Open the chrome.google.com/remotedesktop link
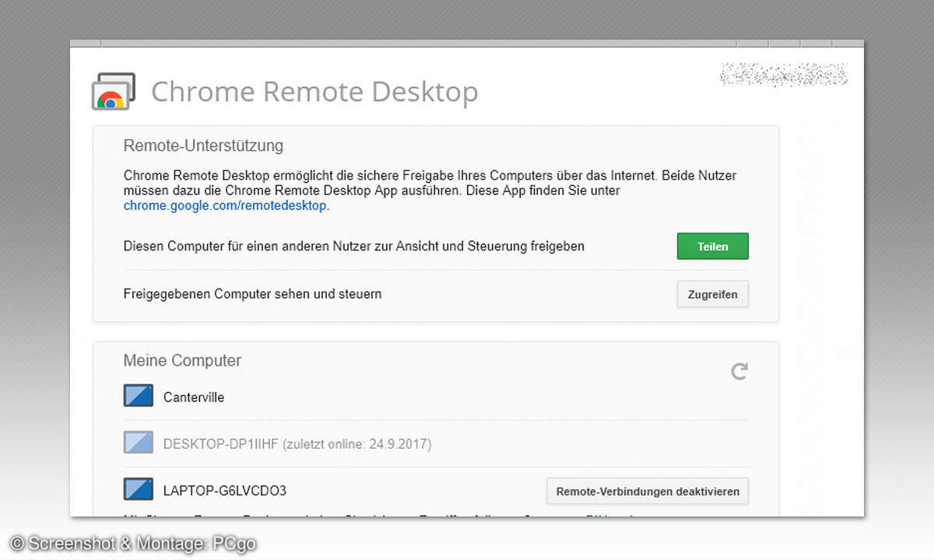934x560 pixels. pos(226,206)
